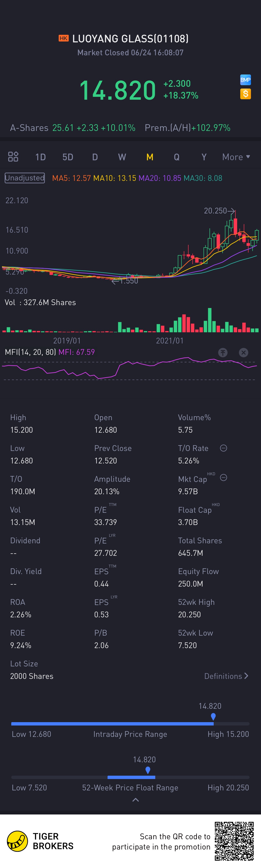Close the MFI indicator panel
The image size is (261, 868).
pos(243,352)
